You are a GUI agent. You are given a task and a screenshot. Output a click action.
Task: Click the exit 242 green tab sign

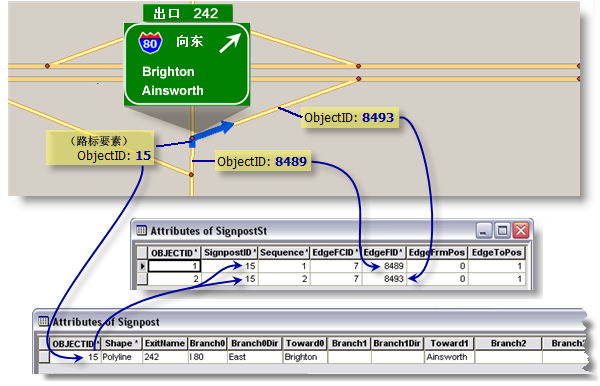(x=188, y=13)
